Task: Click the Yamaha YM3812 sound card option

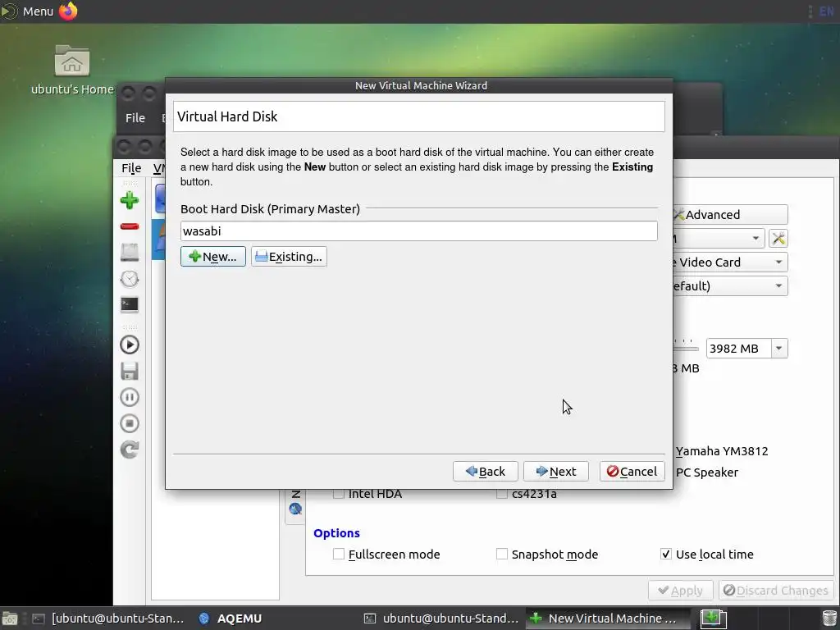Action: [x=722, y=451]
